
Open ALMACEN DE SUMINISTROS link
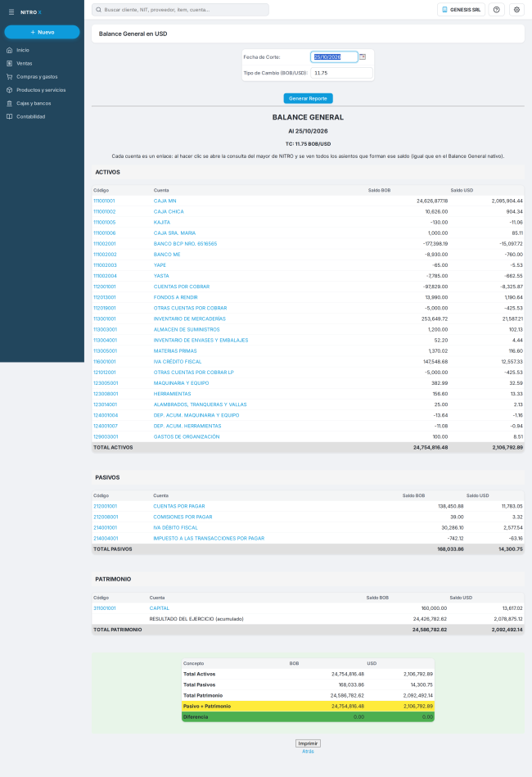click(x=187, y=329)
